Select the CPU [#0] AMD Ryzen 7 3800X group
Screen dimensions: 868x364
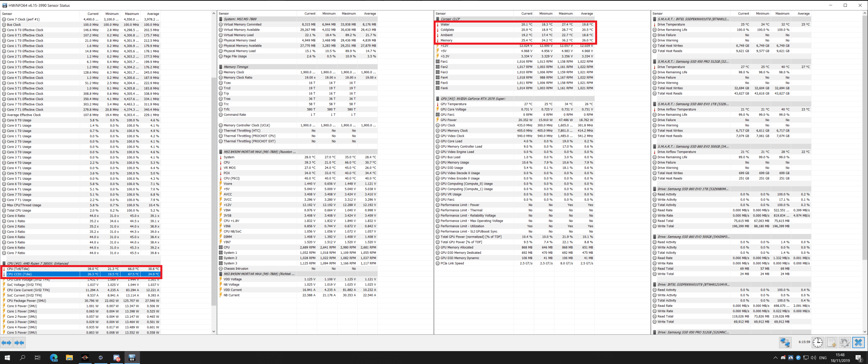pos(81,263)
